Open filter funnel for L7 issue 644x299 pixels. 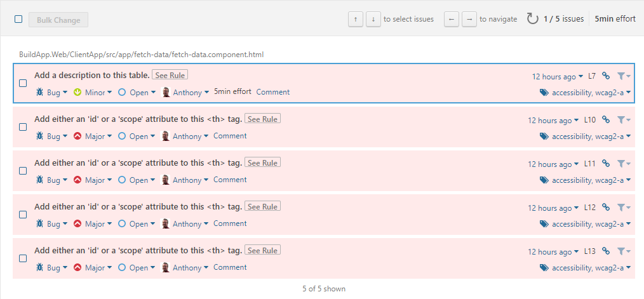[624, 76]
